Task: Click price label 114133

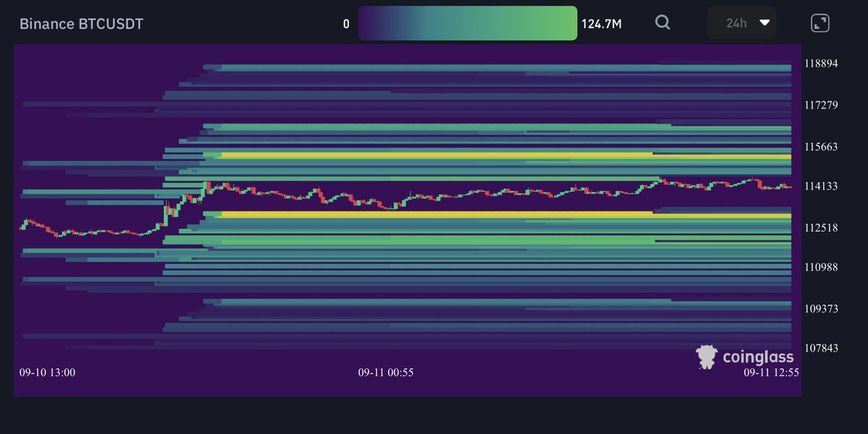Action: click(821, 186)
